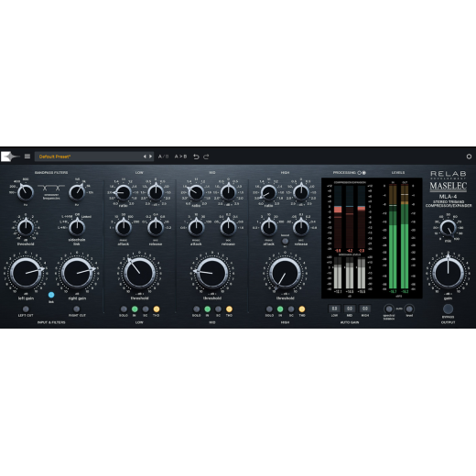The width and height of the screenshot is (476, 476).
Task: Click the crossover frequencies diagram
Action: tap(51, 189)
